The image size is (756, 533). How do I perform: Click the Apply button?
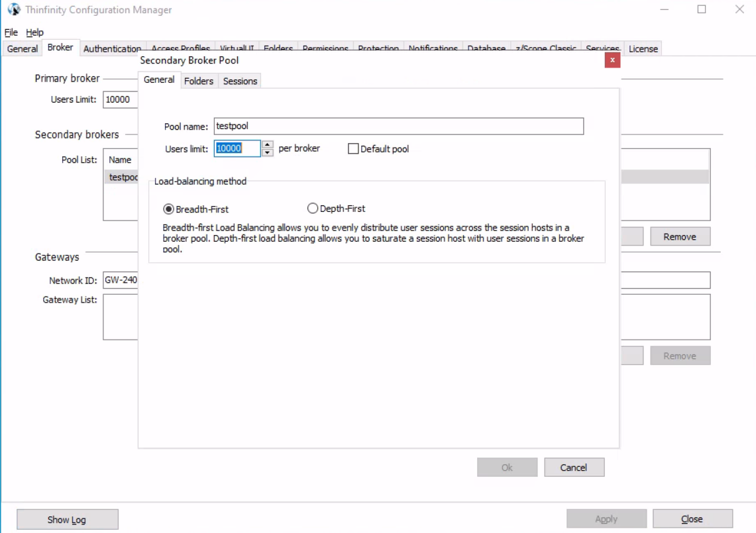(606, 519)
